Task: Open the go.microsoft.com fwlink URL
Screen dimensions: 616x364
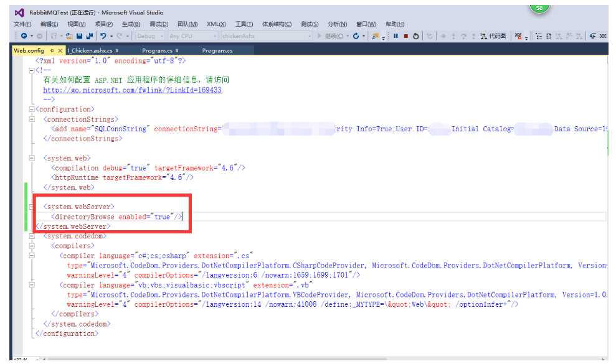Action: tap(132, 90)
